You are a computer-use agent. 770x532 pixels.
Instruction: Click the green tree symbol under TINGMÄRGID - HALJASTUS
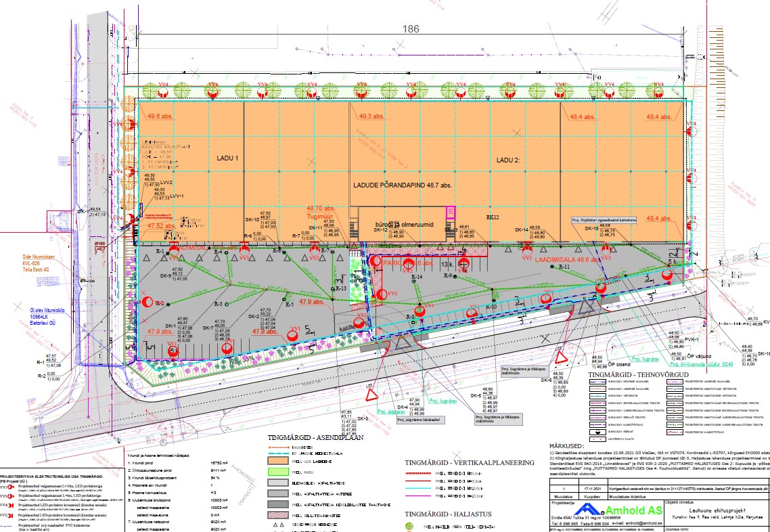410,527
